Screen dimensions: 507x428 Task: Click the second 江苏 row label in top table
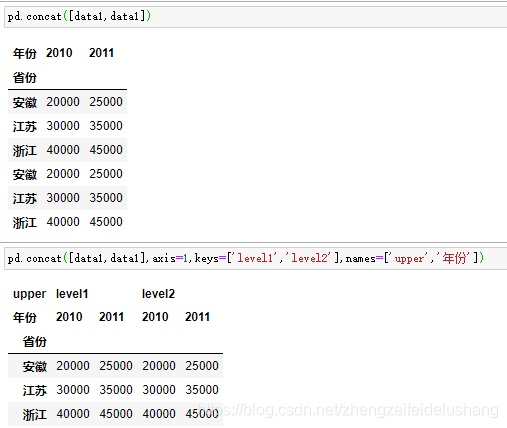click(25, 198)
